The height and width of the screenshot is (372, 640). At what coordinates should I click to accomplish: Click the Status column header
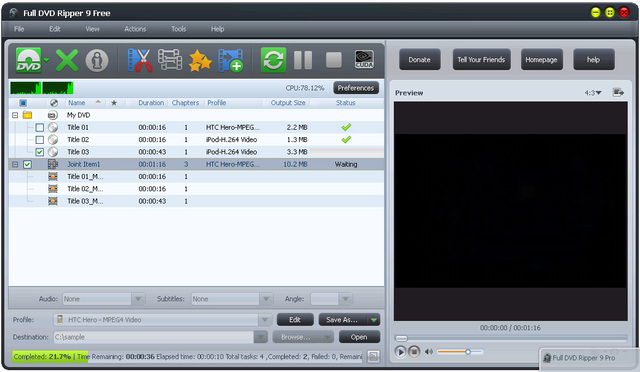[345, 103]
